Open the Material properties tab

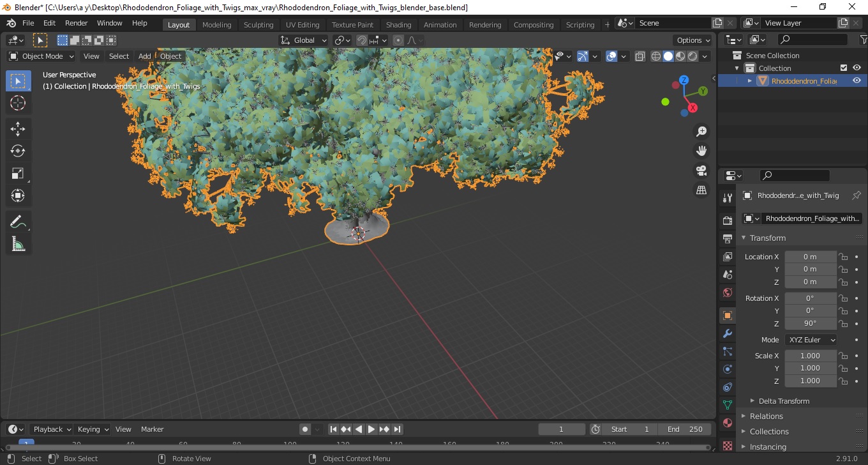(728, 423)
